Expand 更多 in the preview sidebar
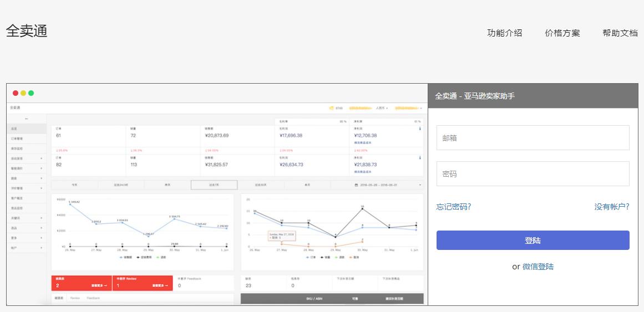644x312 pixels. coord(27,238)
